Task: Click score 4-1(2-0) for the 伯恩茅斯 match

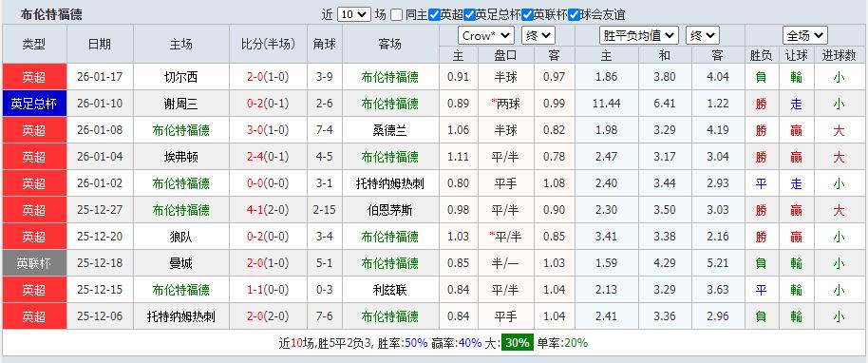Action: pyautogui.click(x=268, y=210)
